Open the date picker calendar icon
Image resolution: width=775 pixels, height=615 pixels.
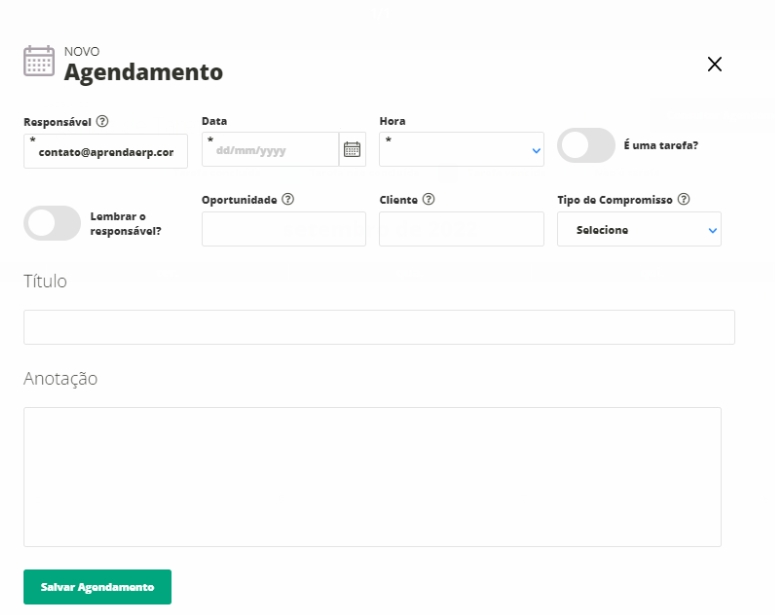352,150
